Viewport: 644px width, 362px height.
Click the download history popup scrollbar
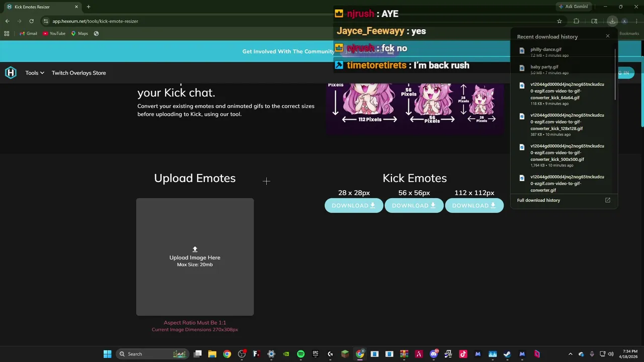click(x=615, y=74)
